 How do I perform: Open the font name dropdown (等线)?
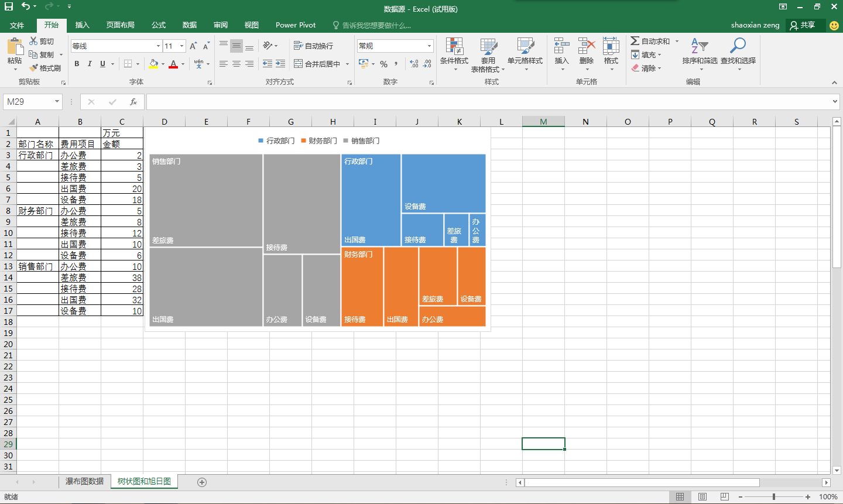[158, 46]
